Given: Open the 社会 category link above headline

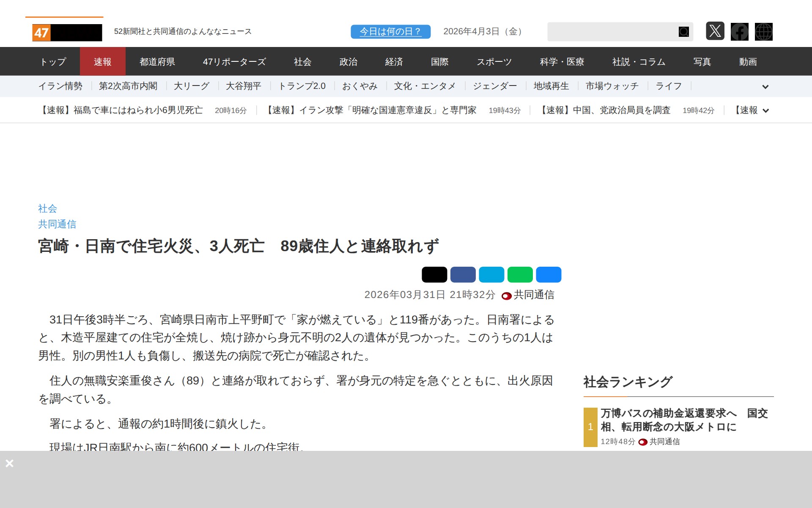Looking at the screenshot, I should (x=47, y=208).
